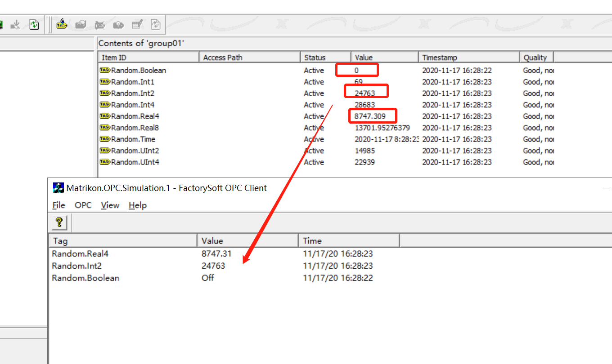The width and height of the screenshot is (612, 364).
Task: Click the greyed crossed-out tag toolbar icon
Action: click(99, 25)
